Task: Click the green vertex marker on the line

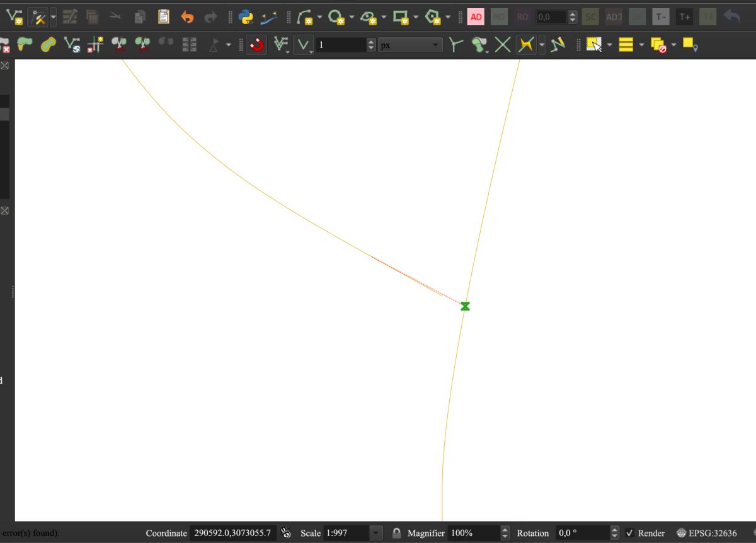Action: (465, 306)
